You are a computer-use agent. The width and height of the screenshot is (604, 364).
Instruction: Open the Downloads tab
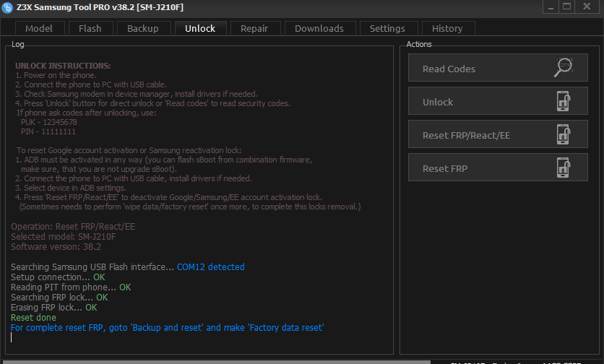coord(319,28)
